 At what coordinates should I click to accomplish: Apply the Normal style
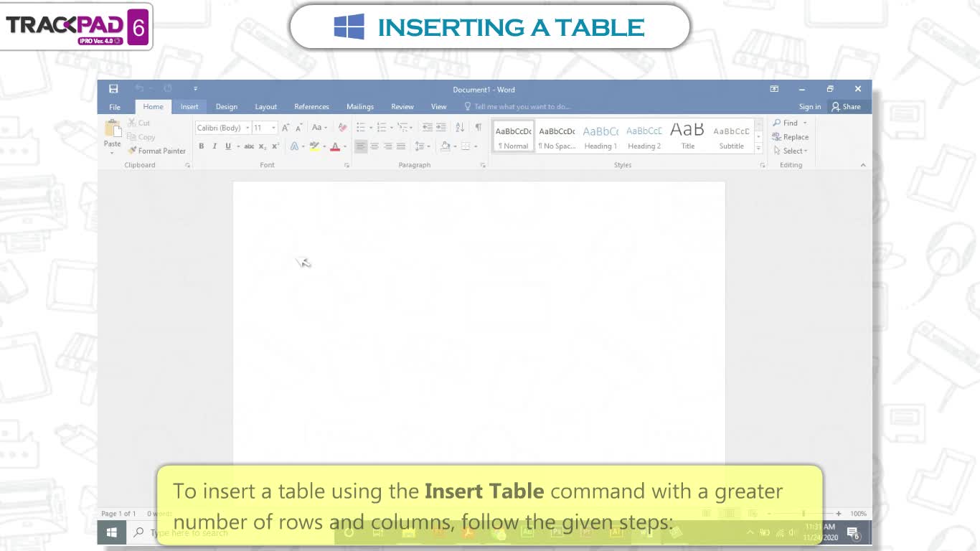pyautogui.click(x=514, y=136)
